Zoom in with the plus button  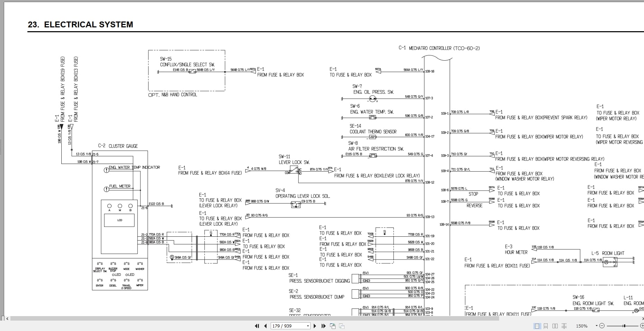[x=642, y=326]
